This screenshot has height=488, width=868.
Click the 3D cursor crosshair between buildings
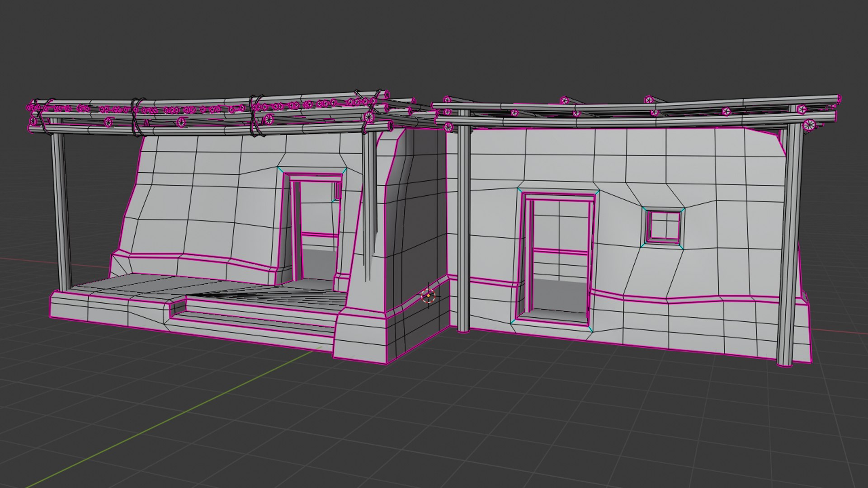[x=428, y=296]
